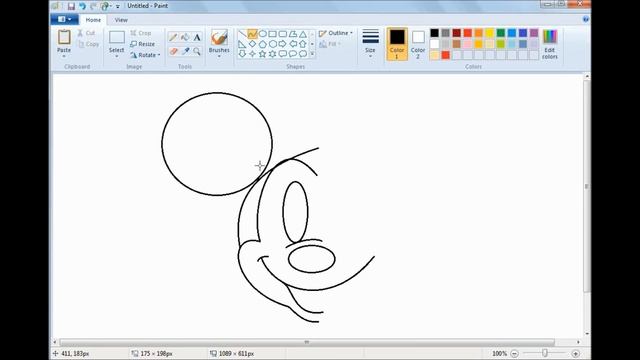640x360 pixels.
Task: Choose the Line shape
Action: (242, 34)
